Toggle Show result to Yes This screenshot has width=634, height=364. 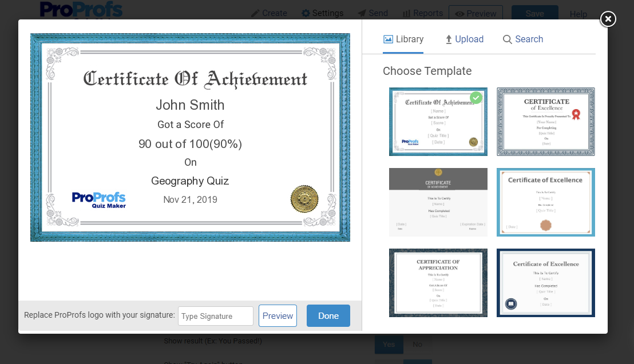click(389, 345)
